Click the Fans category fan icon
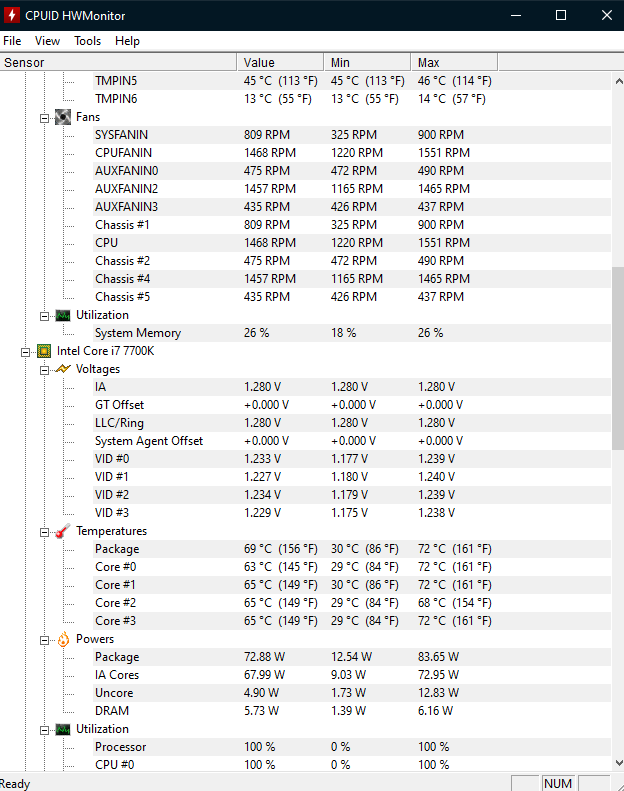624x791 pixels. [63, 117]
